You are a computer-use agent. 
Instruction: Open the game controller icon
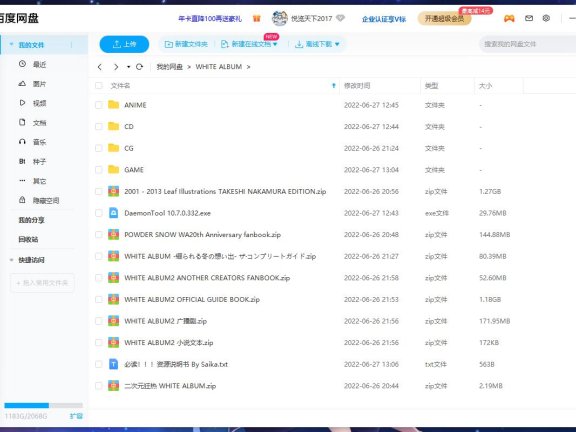[x=509, y=18]
